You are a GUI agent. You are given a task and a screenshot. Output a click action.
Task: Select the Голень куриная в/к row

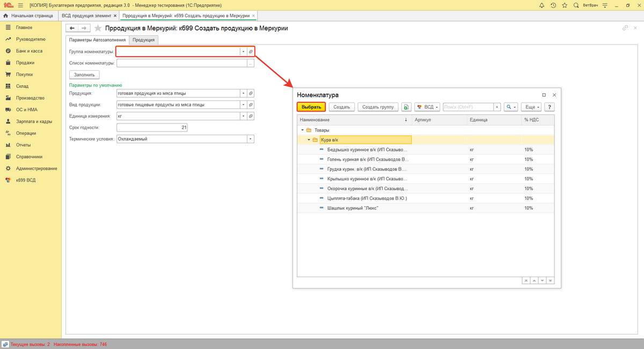426,159
